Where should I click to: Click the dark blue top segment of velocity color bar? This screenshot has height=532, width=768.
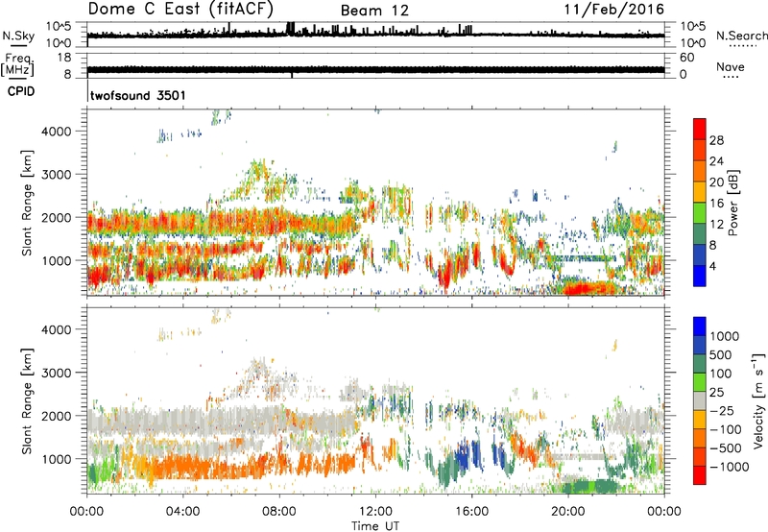pos(700,326)
